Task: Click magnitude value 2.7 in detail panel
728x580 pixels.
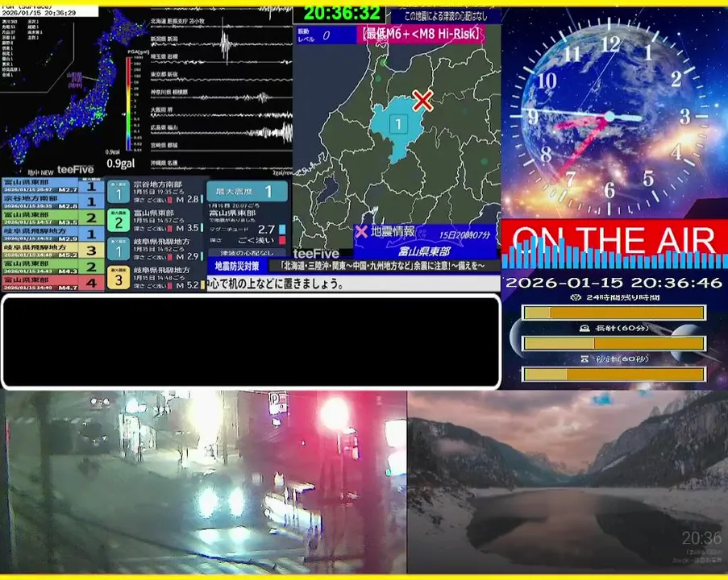Action: click(266, 230)
